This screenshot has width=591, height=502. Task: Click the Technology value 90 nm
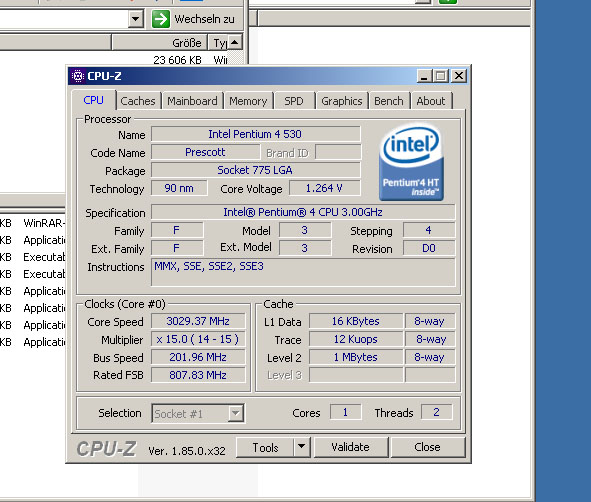tap(179, 188)
